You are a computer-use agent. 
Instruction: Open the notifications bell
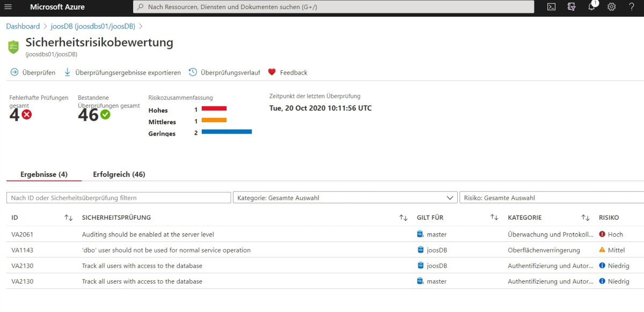[x=592, y=7]
